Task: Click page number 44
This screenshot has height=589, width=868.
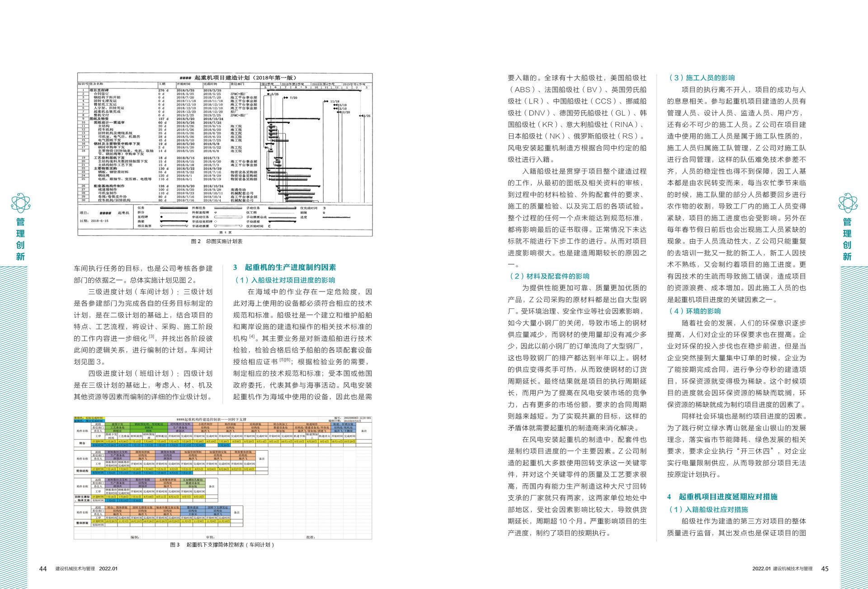Action: [43, 569]
